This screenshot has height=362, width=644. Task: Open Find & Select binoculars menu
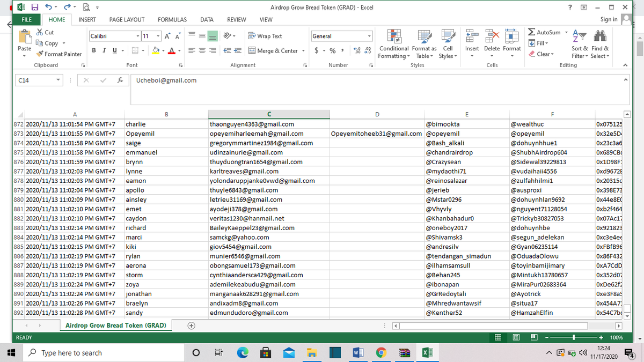point(600,43)
